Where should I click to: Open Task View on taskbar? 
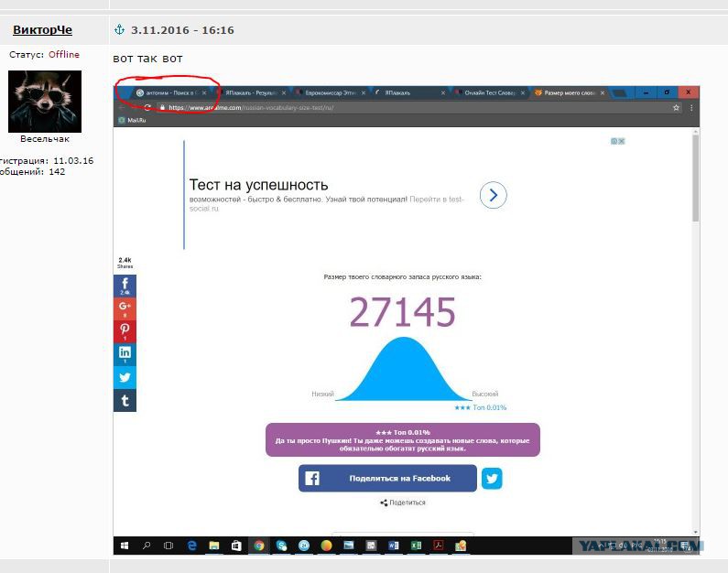tap(168, 546)
